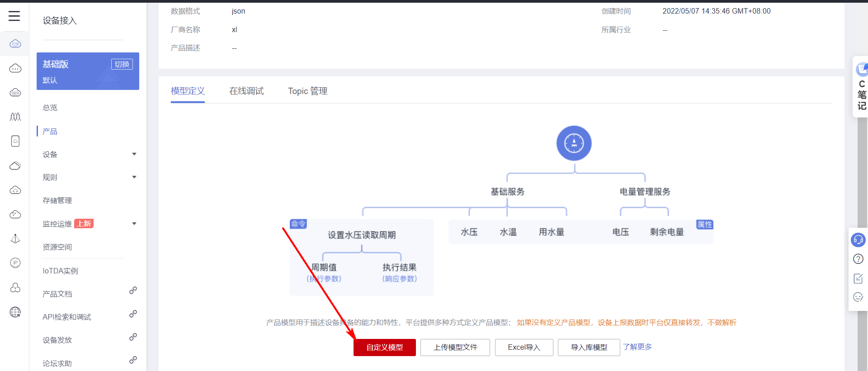
Task: Click the 水温 property
Action: pos(508,232)
